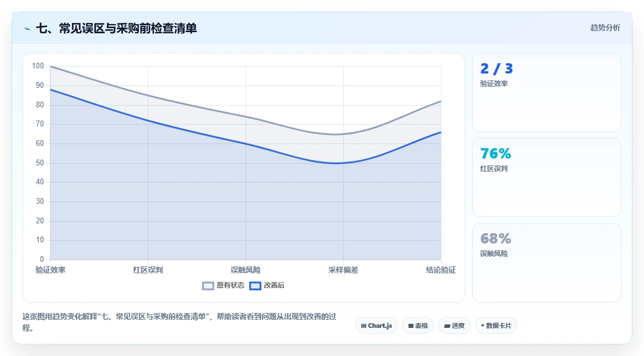Click the section title 七、常见误区与采购前检查清单
Screen dimensions: 644x356
[117, 28]
